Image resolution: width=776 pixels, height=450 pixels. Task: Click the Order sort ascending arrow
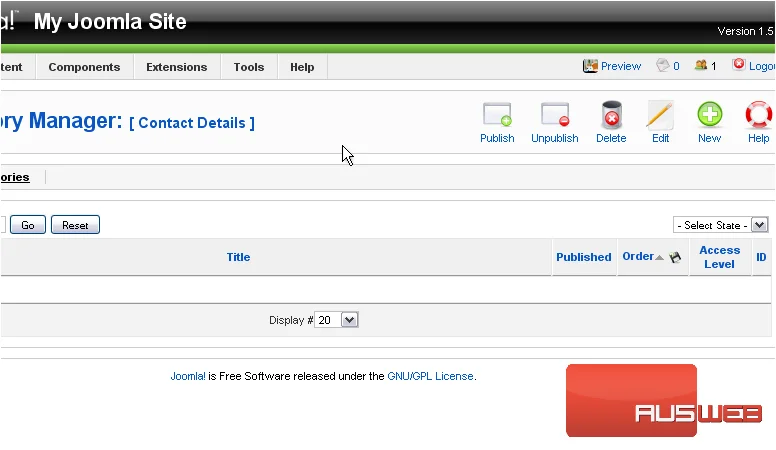point(659,257)
